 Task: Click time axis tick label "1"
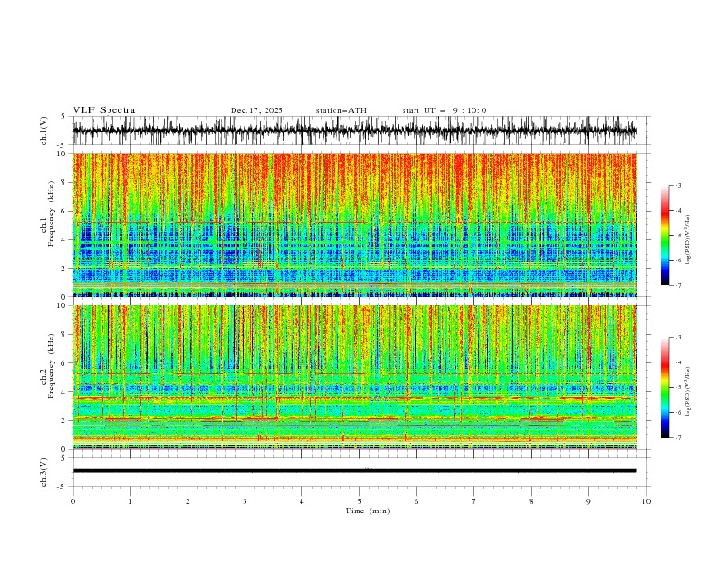130,501
